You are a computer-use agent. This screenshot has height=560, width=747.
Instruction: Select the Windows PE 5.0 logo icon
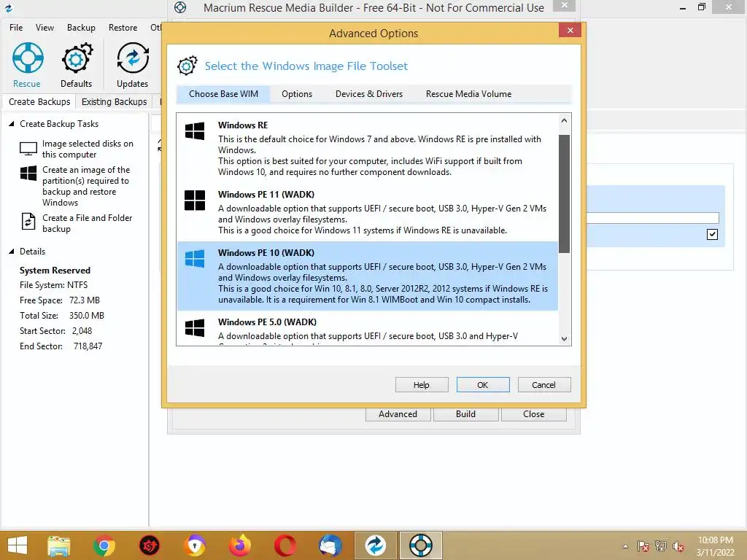[x=195, y=327]
